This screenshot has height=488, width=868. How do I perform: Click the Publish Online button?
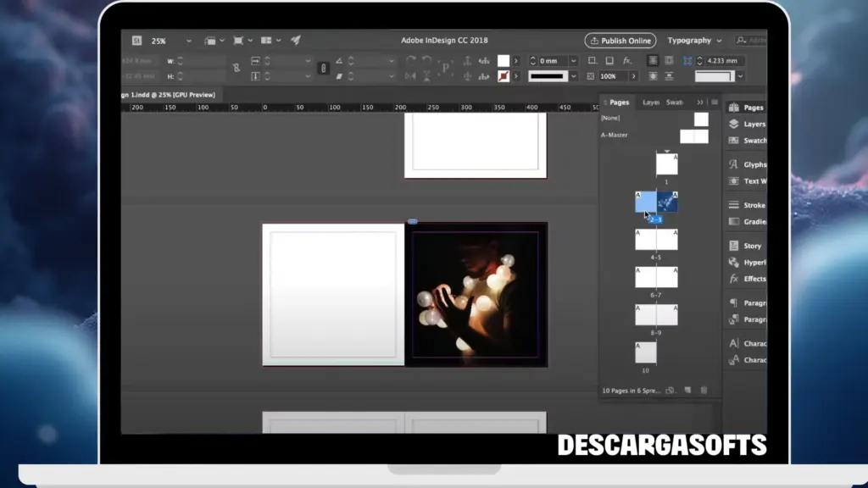(x=620, y=40)
